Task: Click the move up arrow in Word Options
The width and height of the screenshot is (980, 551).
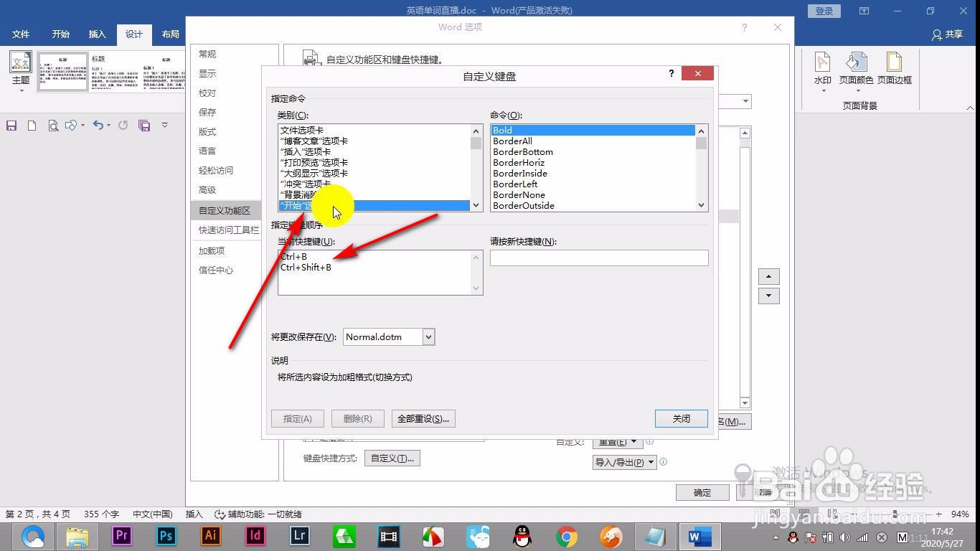Action: 768,277
